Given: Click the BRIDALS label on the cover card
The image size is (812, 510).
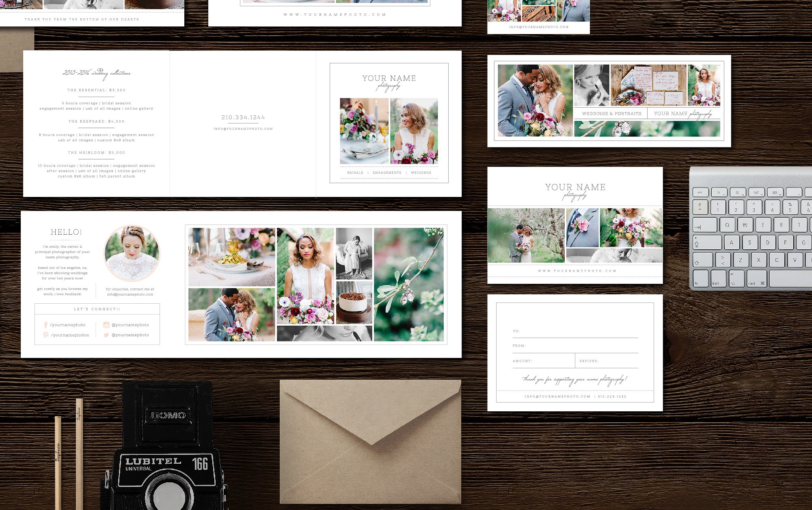Looking at the screenshot, I should (355, 173).
